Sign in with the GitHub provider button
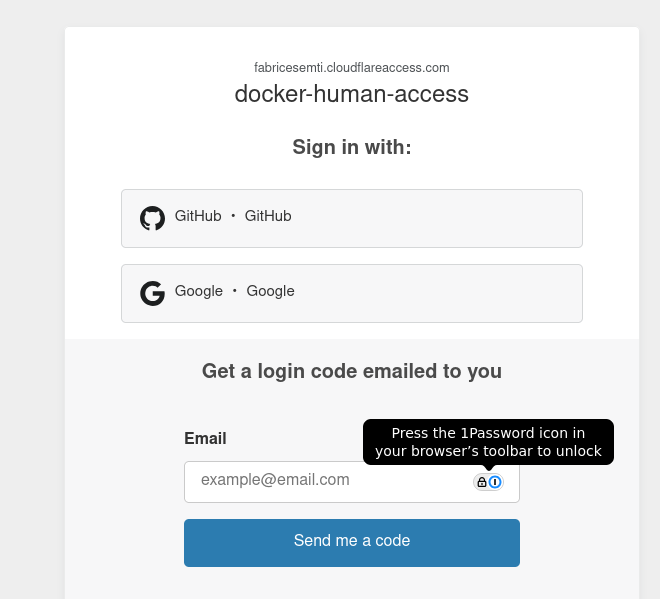The image size is (660, 599). 351,218
